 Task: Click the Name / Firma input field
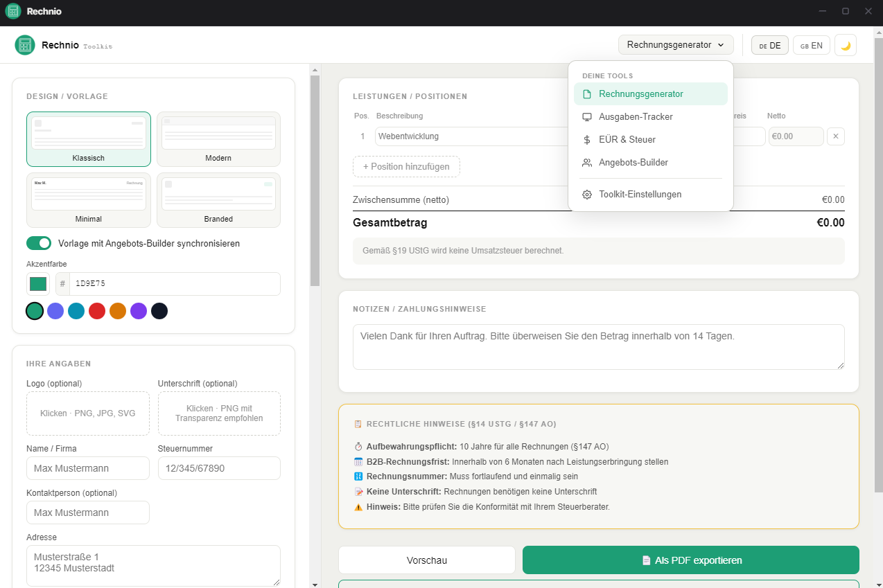(88, 468)
